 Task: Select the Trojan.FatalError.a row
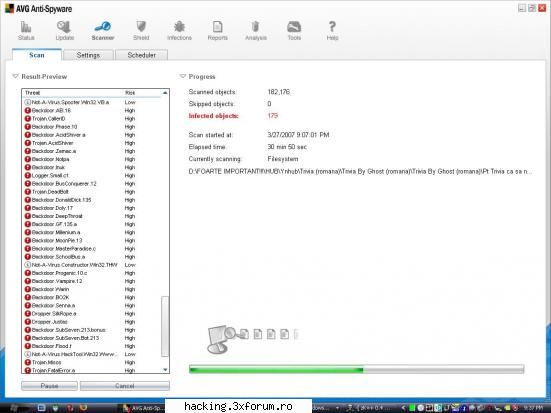(x=92, y=370)
